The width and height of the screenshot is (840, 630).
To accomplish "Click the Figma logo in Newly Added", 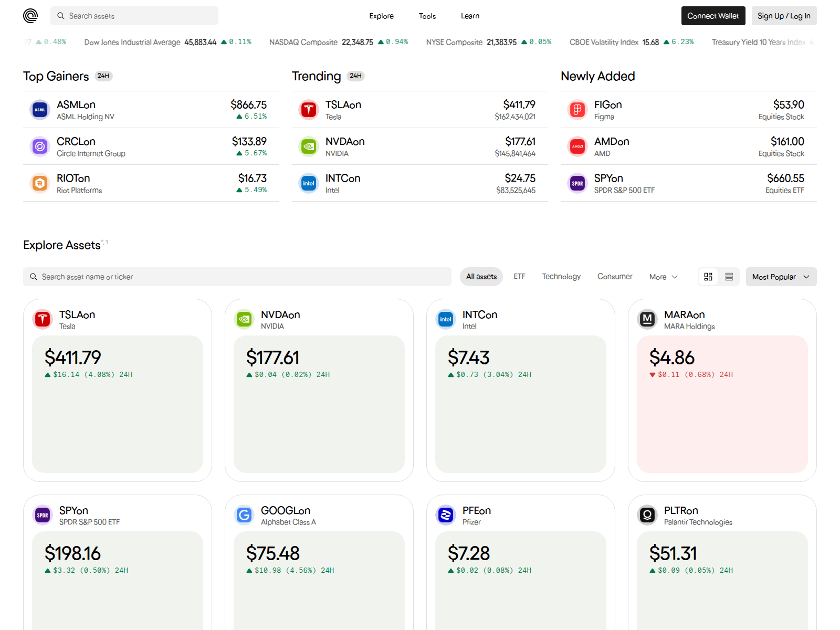I will coord(577,110).
